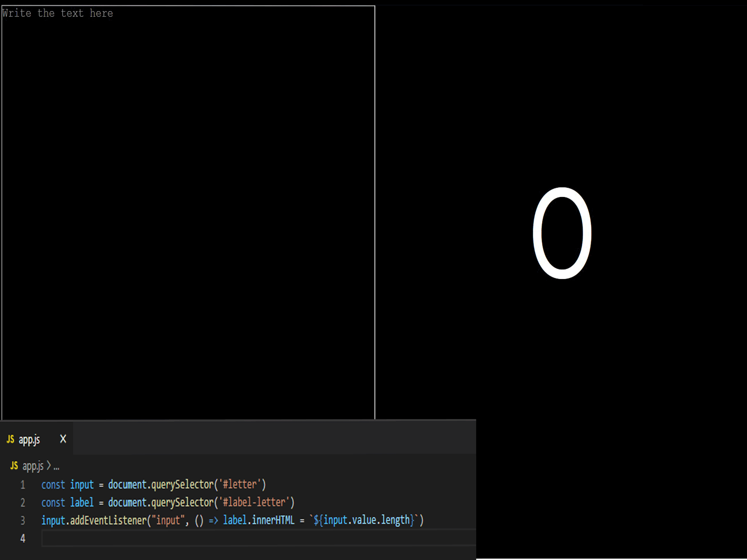The image size is (747, 560).
Task: Click 'const label' declaration on line 2
Action: click(67, 502)
